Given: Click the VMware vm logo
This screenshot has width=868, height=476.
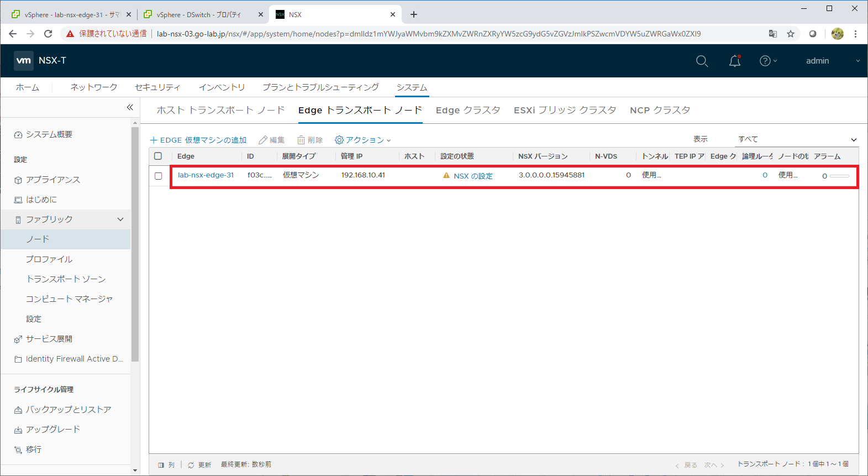Looking at the screenshot, I should coord(23,60).
